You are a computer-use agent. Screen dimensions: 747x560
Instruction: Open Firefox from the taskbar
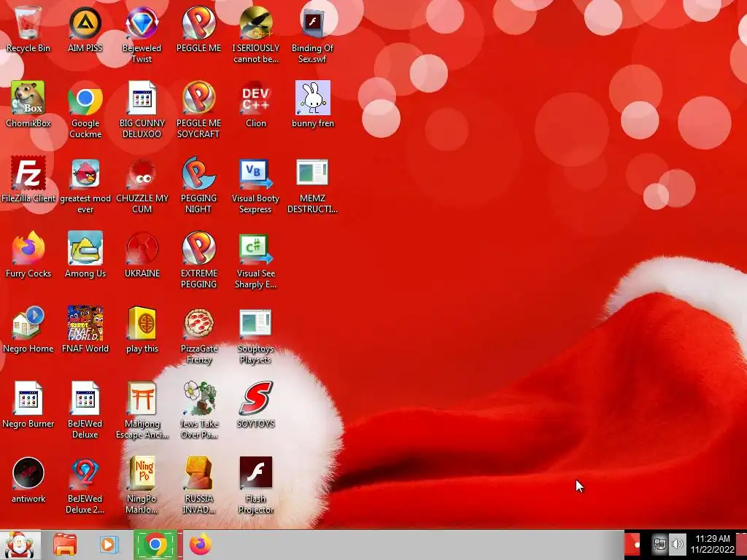(x=201, y=545)
